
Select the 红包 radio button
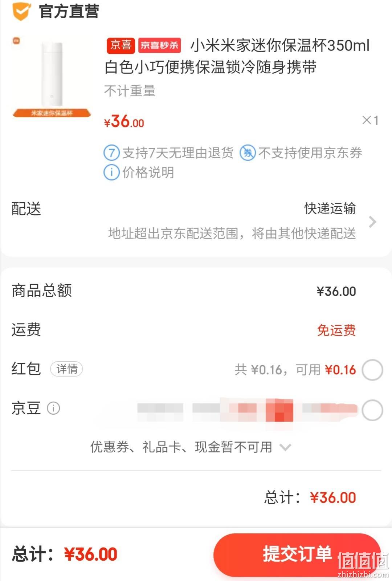tap(372, 370)
